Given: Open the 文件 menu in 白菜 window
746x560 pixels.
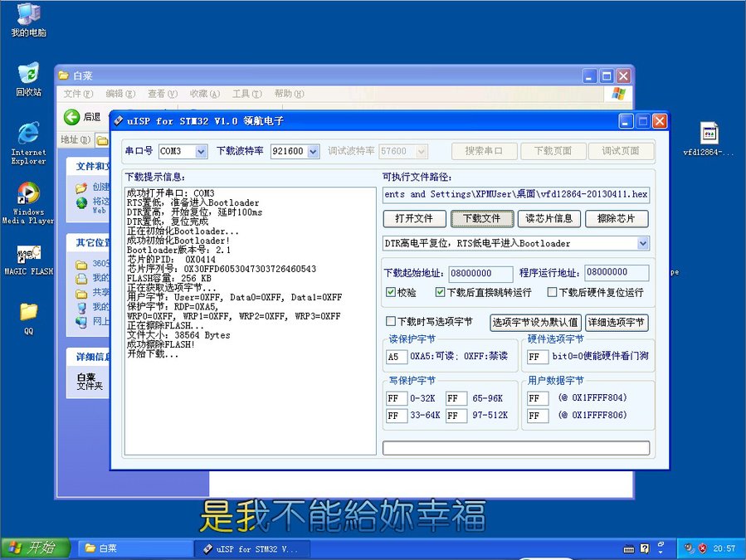Looking at the screenshot, I should coord(76,94).
